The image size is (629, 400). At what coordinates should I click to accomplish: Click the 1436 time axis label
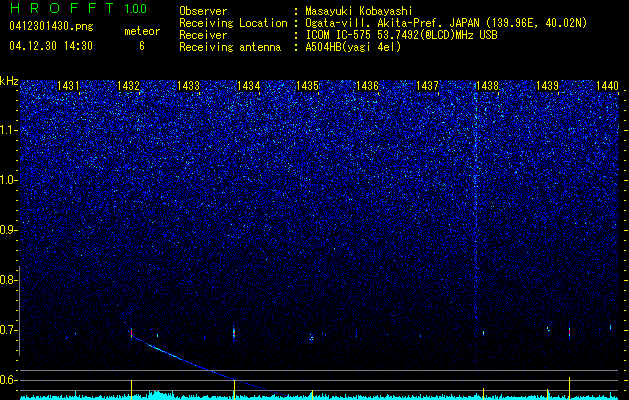[367, 85]
